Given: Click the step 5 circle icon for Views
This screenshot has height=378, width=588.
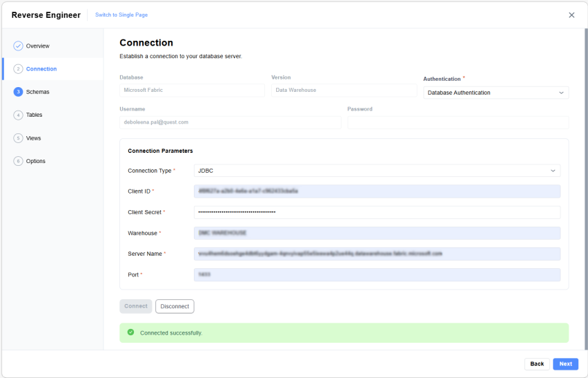Looking at the screenshot, I should pyautogui.click(x=18, y=138).
